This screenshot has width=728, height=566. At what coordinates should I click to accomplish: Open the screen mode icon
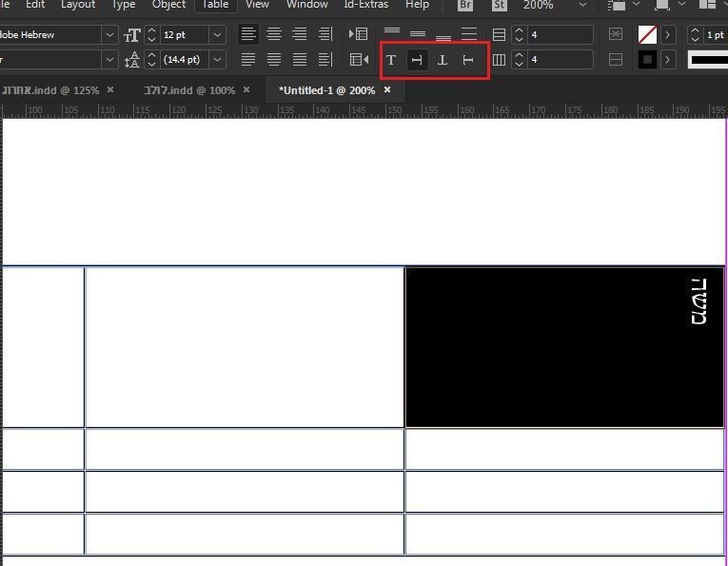662,5
